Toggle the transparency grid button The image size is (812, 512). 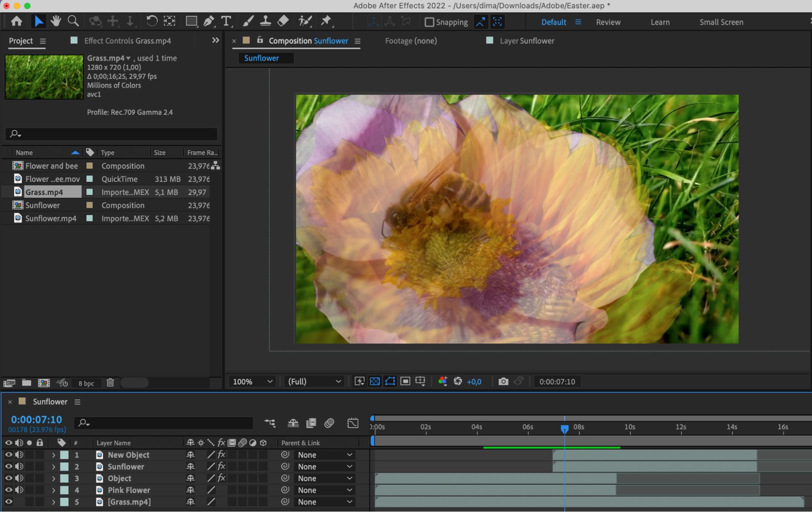click(375, 381)
